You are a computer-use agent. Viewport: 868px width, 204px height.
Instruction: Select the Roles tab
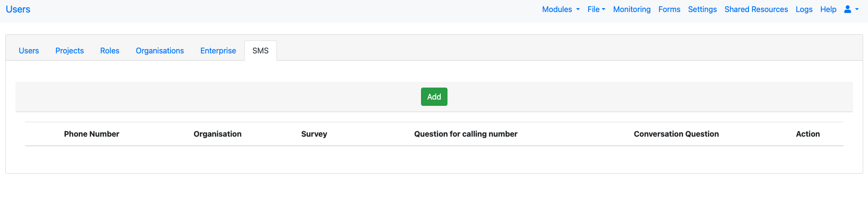(110, 51)
